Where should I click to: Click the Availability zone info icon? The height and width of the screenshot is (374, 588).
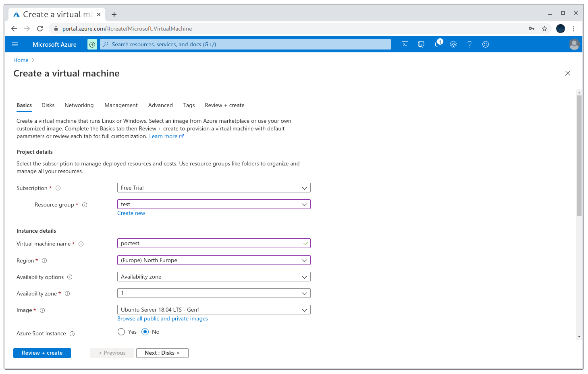coord(67,293)
